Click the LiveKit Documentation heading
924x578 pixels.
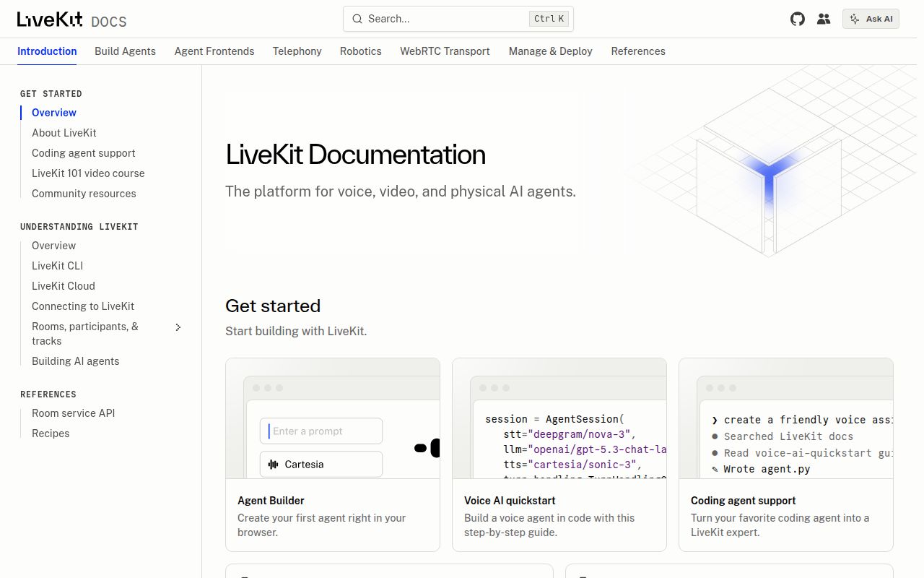[x=355, y=155]
